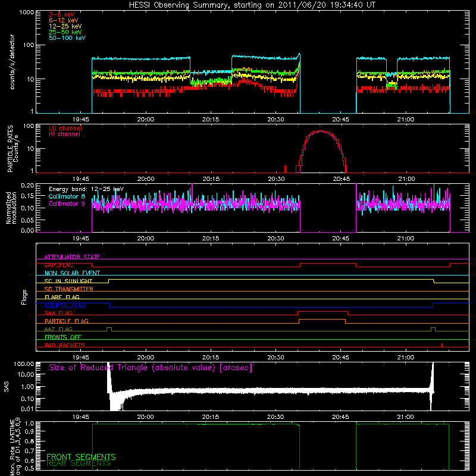Select the ECLIPSE_FLAG label
Screen dimensions: 476x476
click(x=65, y=305)
